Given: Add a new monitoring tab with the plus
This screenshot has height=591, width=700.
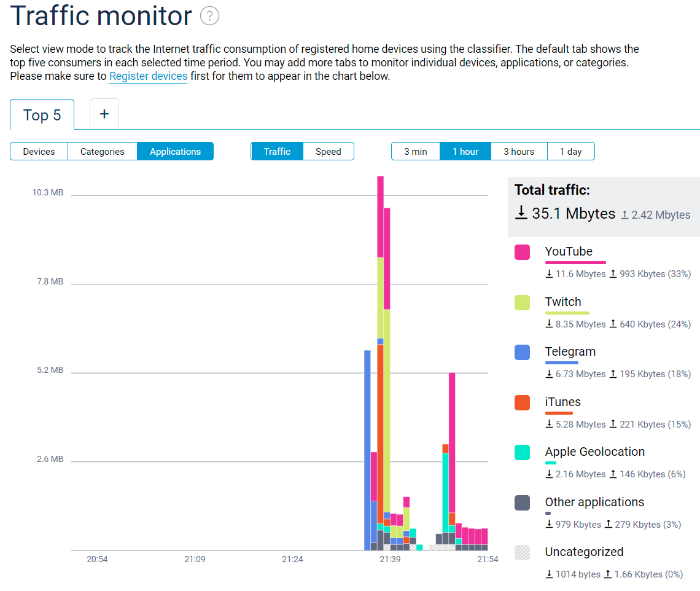Looking at the screenshot, I should [x=104, y=114].
